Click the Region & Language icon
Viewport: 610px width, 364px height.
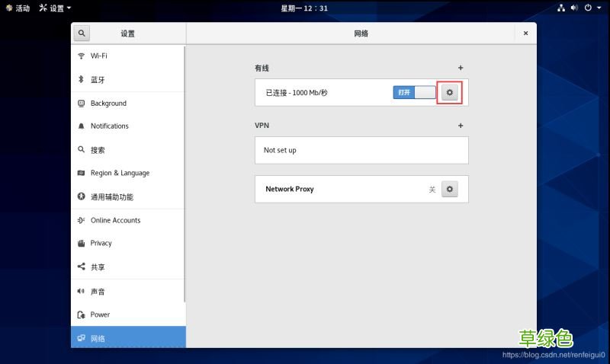[x=81, y=173]
